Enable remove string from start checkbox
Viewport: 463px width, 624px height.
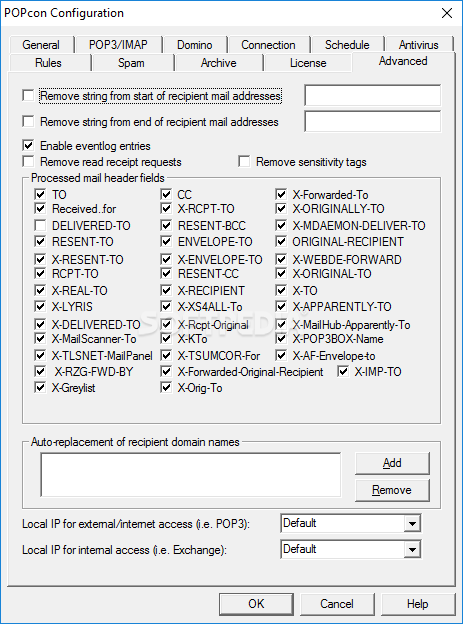point(28,96)
